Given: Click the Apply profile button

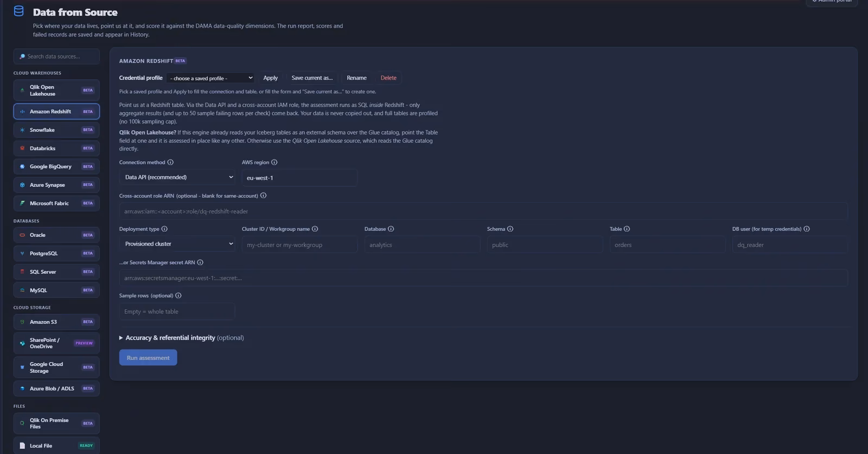Looking at the screenshot, I should tap(270, 78).
